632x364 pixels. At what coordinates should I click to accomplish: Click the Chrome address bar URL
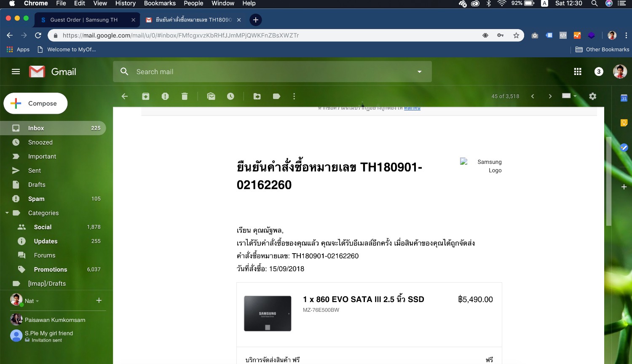[181, 35]
